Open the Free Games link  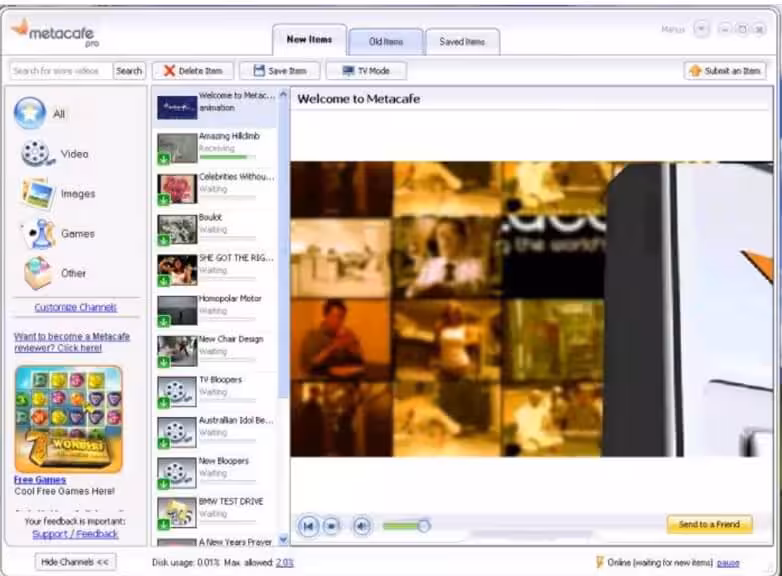(x=40, y=480)
